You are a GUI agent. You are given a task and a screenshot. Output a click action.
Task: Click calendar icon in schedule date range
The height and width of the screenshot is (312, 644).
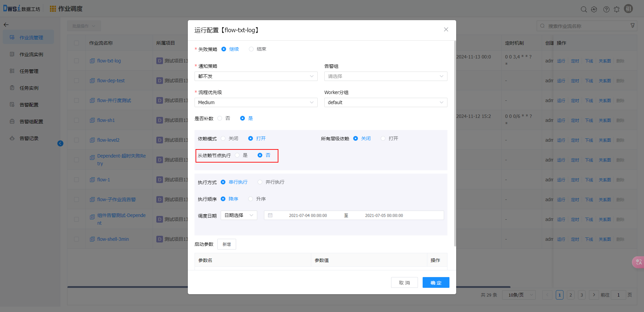click(x=270, y=215)
